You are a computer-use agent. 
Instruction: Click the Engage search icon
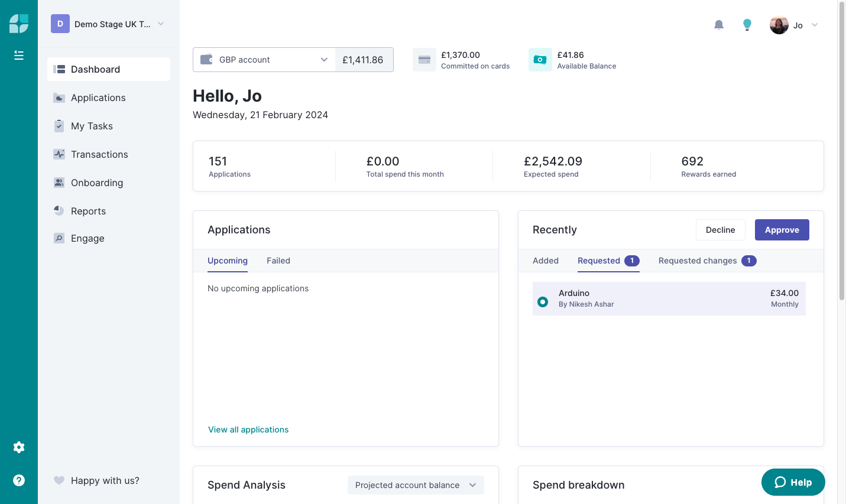coord(59,238)
